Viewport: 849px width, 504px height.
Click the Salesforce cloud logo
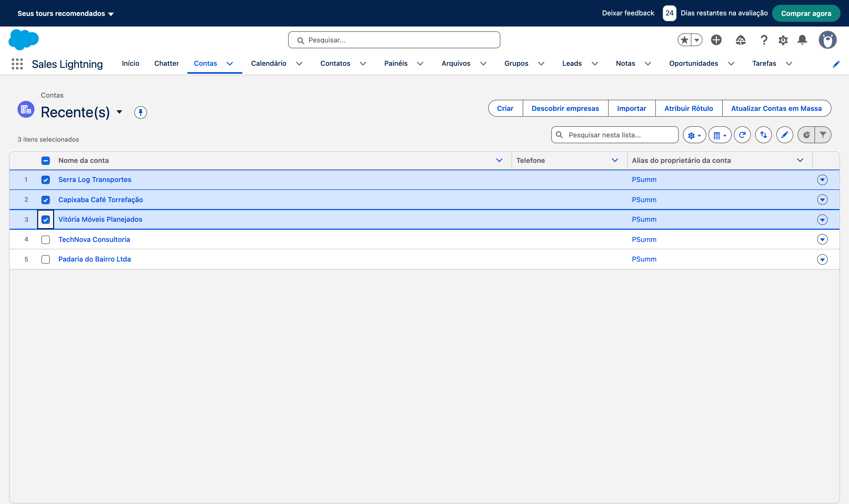pyautogui.click(x=23, y=40)
